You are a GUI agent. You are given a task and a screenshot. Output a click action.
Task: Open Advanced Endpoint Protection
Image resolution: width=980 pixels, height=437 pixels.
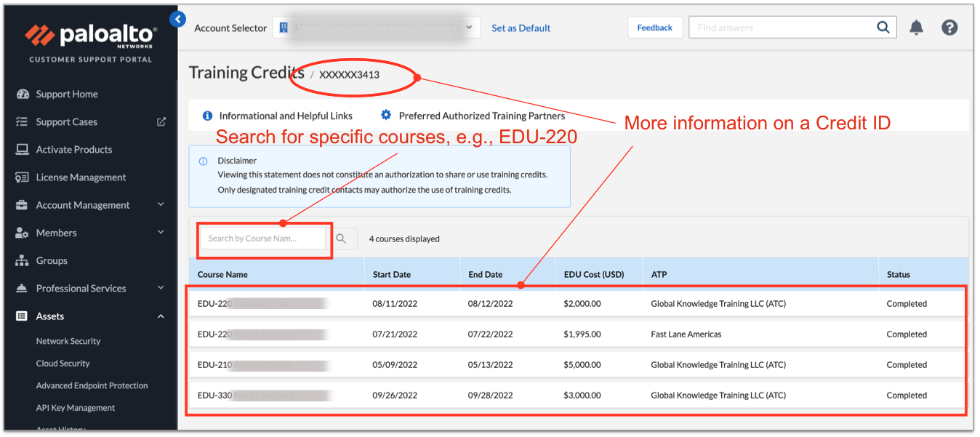coord(92,385)
